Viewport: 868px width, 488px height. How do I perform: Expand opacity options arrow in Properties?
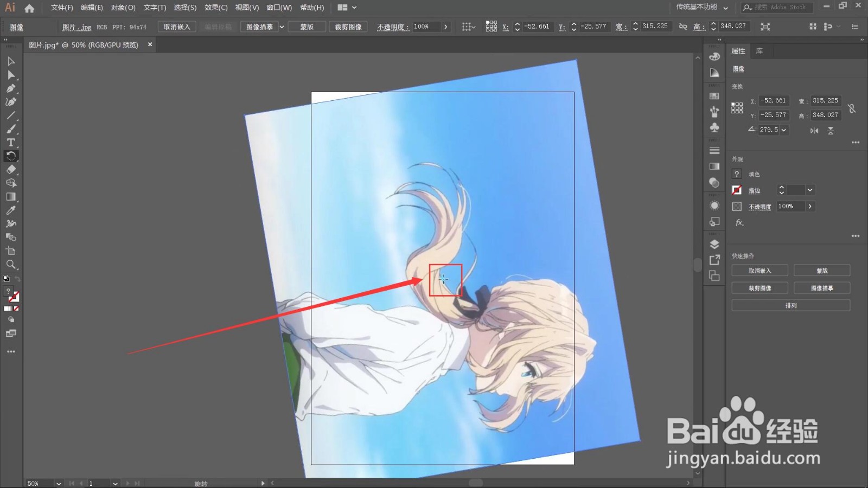point(810,206)
